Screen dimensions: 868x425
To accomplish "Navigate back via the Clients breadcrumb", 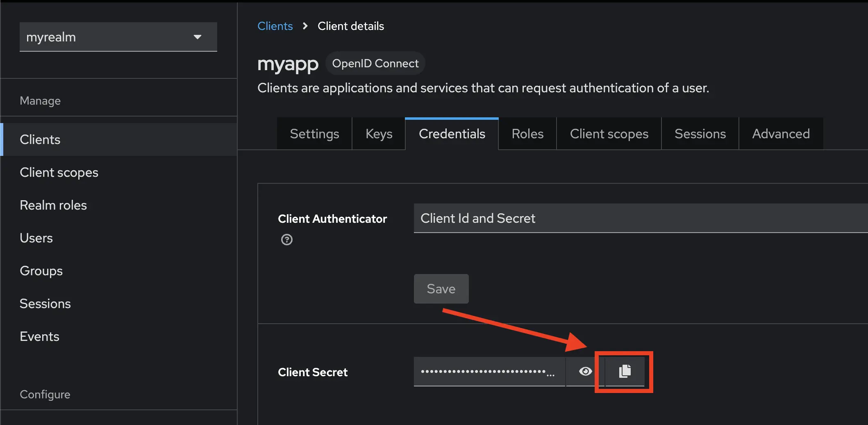I will [x=275, y=26].
